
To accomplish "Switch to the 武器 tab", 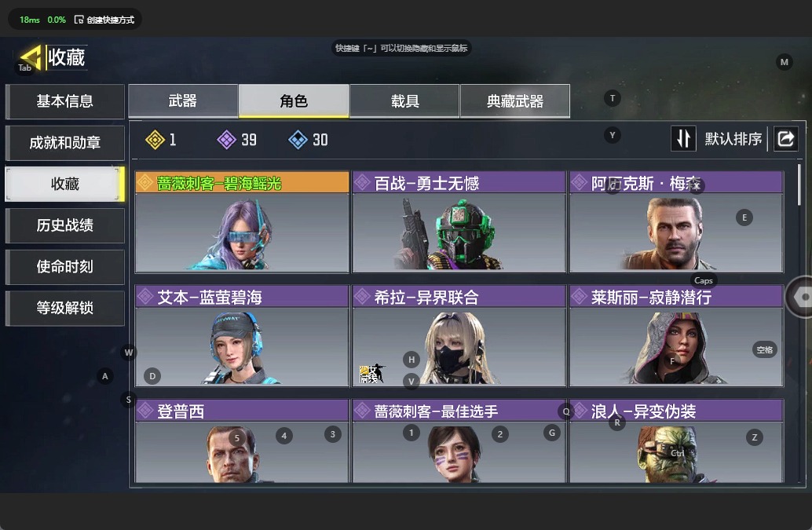I will pos(183,101).
